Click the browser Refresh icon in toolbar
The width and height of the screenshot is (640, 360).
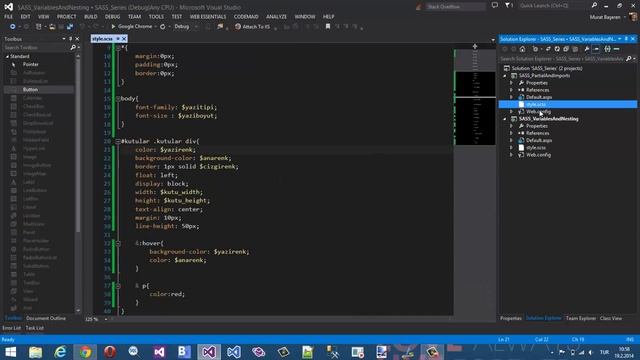pos(162,27)
